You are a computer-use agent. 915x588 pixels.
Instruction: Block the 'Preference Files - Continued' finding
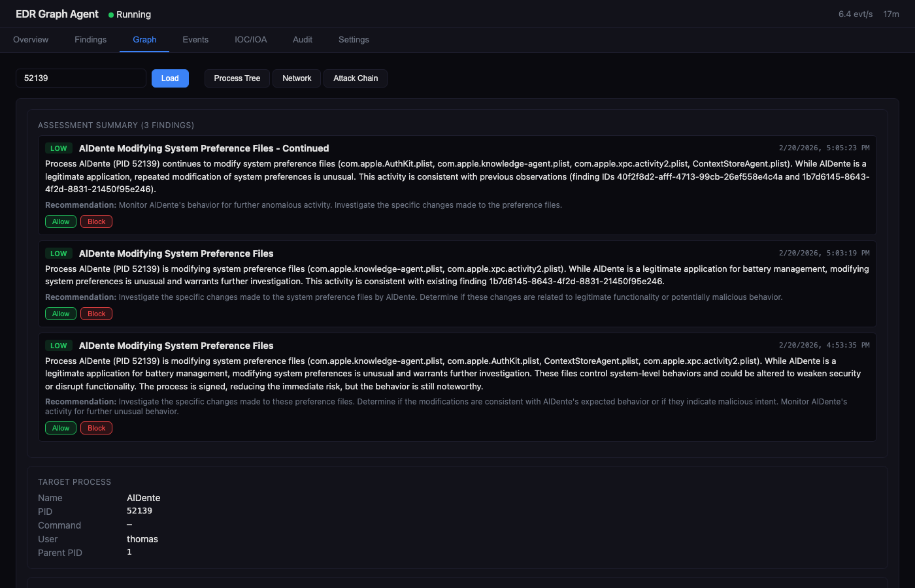[x=97, y=221]
